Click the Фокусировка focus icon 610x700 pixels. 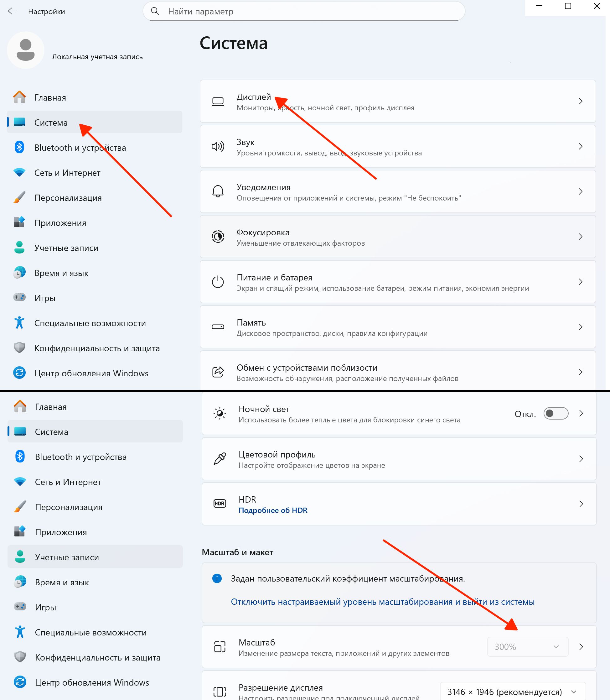[218, 236]
